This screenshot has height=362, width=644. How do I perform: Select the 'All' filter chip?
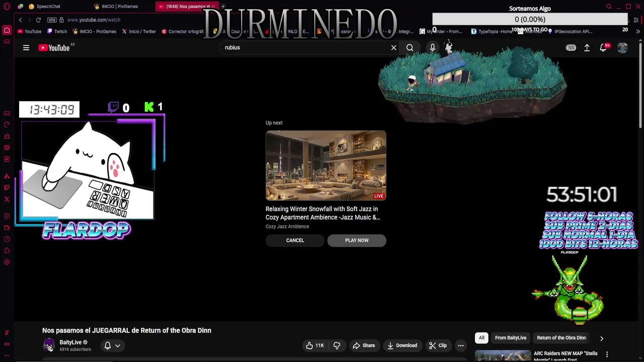481,338
